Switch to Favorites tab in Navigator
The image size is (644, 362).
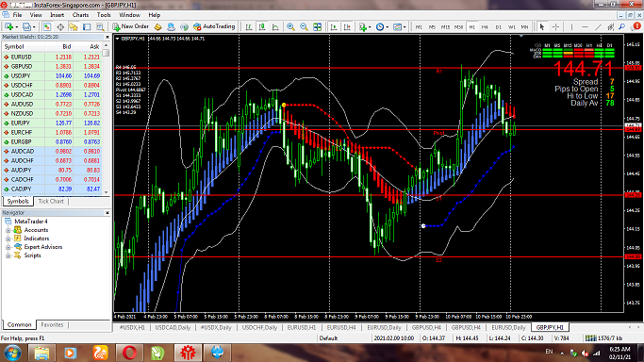[x=52, y=324]
